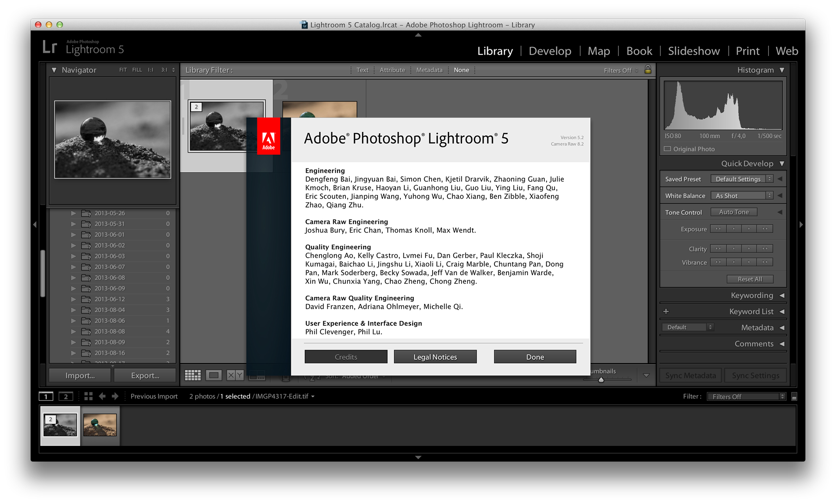This screenshot has height=504, width=836.
Task: Click Vibrance large decrease double-arrow
Action: pos(718,262)
